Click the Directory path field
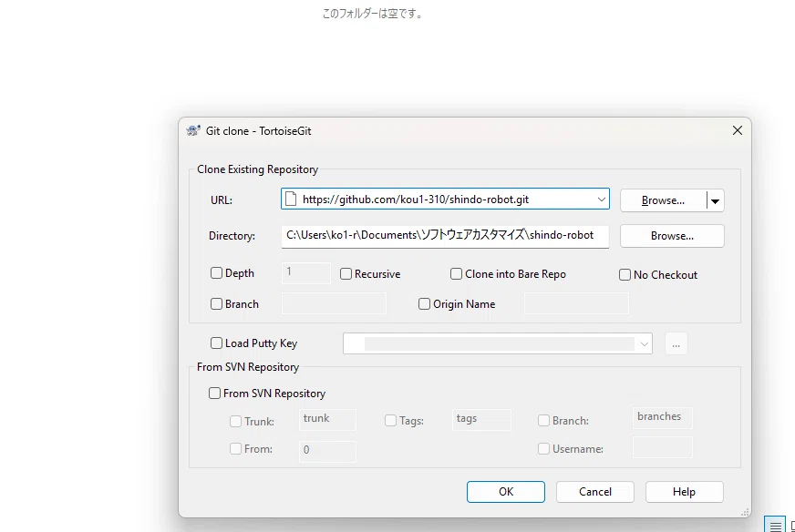This screenshot has height=532, width=795. (x=445, y=236)
